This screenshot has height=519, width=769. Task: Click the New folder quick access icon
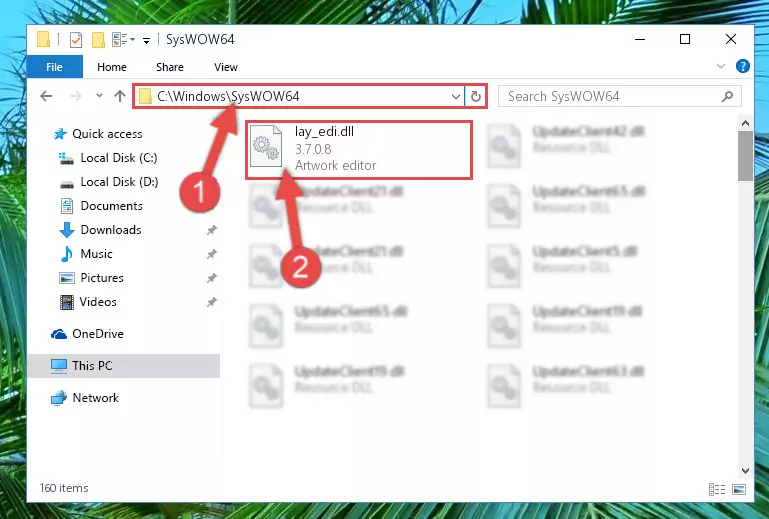tap(99, 39)
